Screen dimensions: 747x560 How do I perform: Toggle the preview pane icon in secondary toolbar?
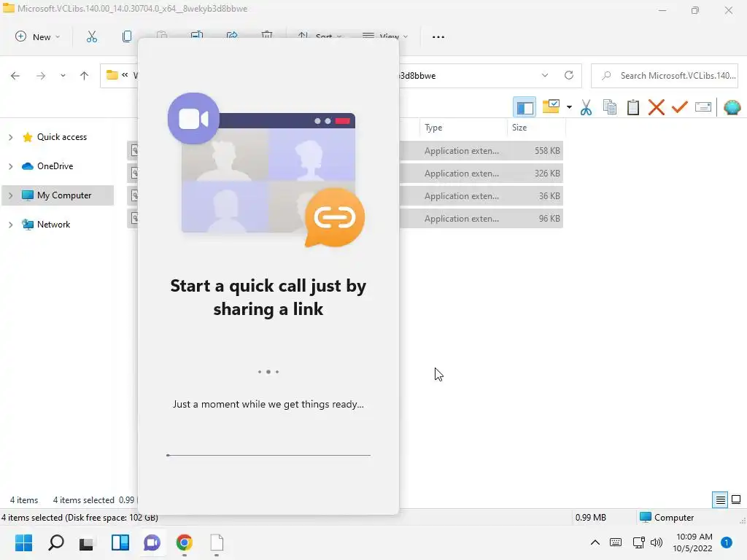525,107
